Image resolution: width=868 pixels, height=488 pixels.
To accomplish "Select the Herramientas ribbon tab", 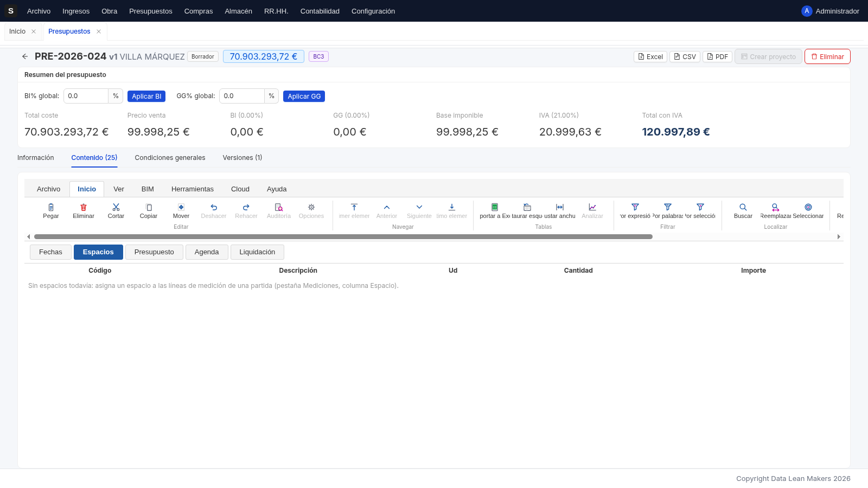I will click(193, 189).
